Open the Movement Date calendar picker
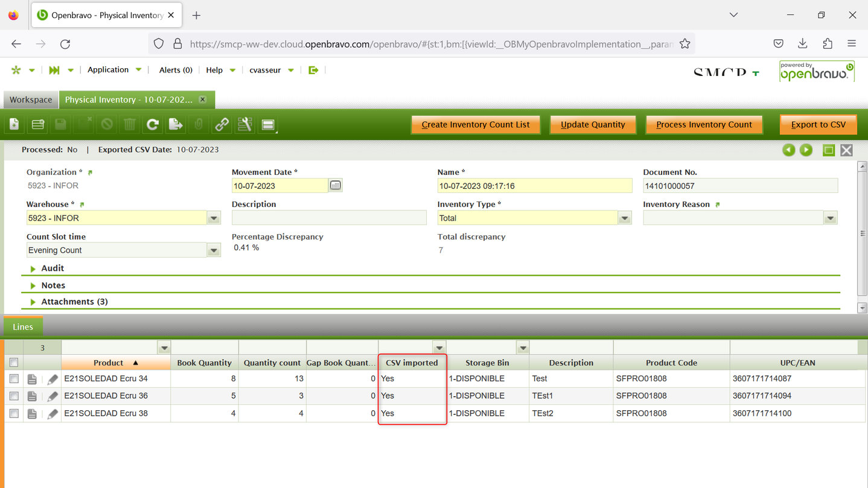The image size is (868, 488). pos(336,186)
